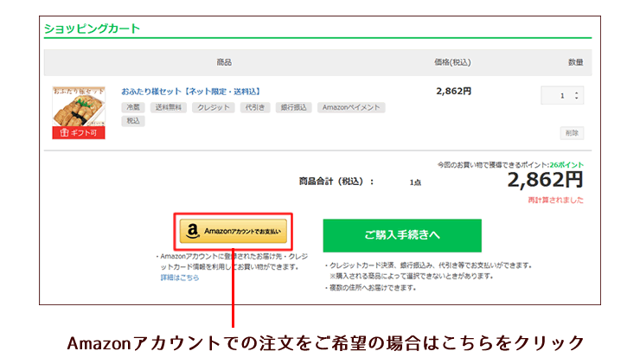Click the 税込 tag
This screenshot has height=364, width=640.
[x=133, y=121]
